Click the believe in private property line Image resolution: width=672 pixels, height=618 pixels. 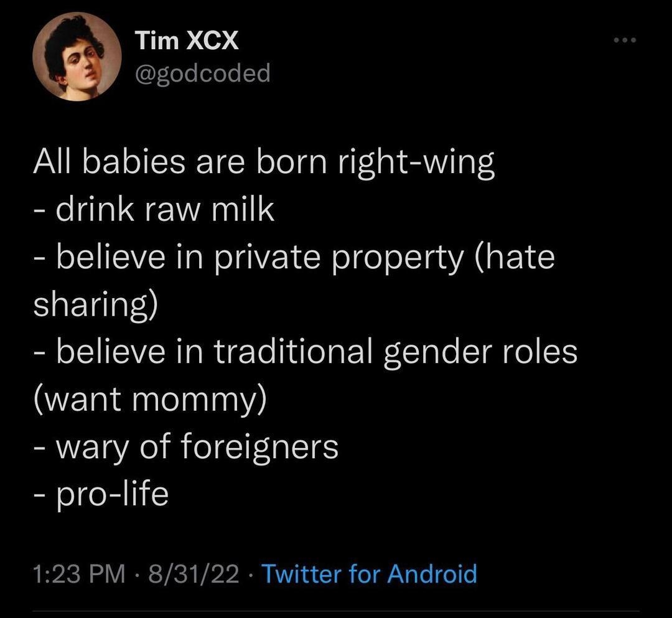pyautogui.click(x=292, y=256)
